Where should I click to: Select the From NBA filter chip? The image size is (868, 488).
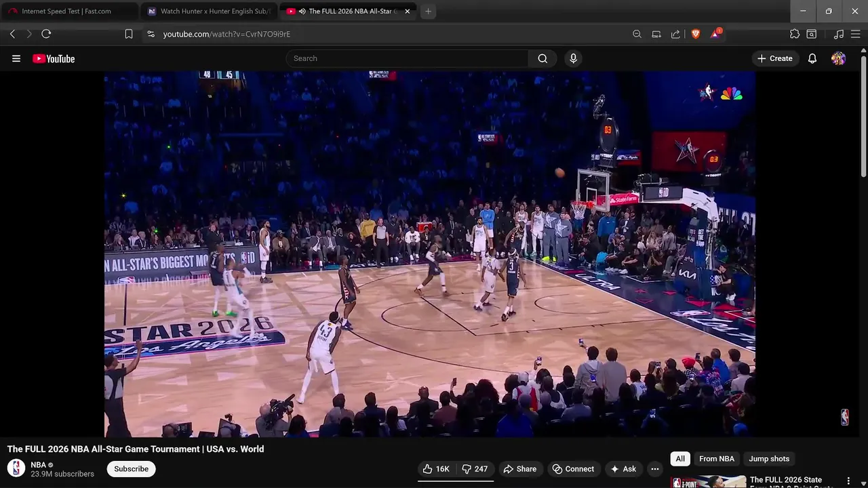pyautogui.click(x=717, y=459)
